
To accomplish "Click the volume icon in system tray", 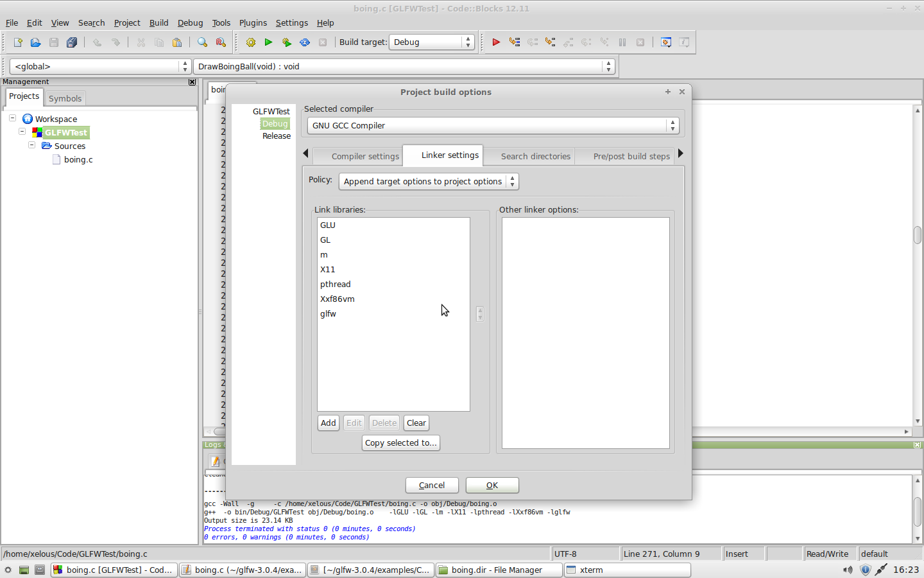I will click(x=848, y=570).
